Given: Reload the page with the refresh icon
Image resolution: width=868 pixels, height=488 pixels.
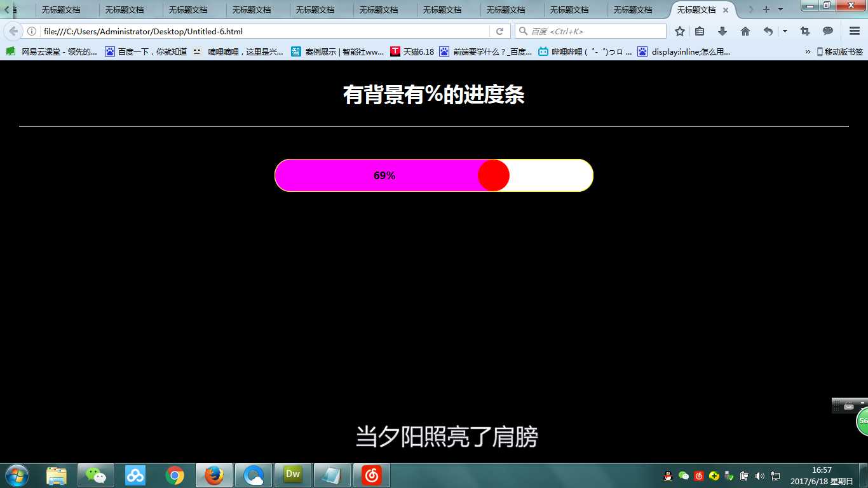Looking at the screenshot, I should [x=500, y=31].
